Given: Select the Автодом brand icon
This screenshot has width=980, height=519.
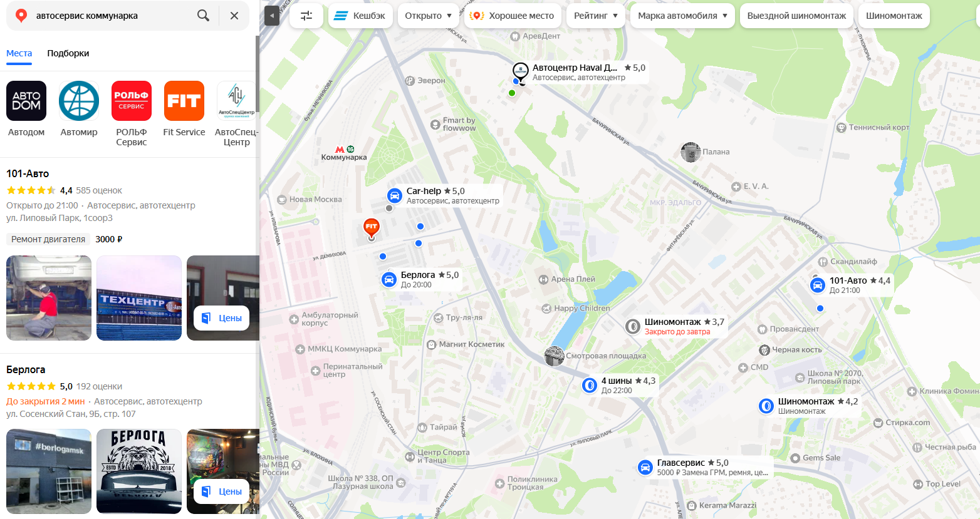Looking at the screenshot, I should pos(26,101).
